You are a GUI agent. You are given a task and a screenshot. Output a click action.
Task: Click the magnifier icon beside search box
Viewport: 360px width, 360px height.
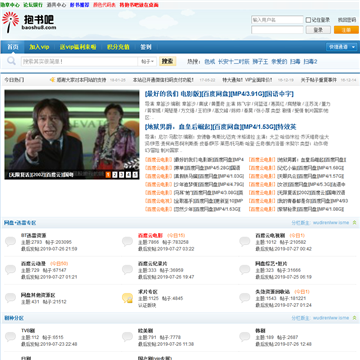point(11,61)
